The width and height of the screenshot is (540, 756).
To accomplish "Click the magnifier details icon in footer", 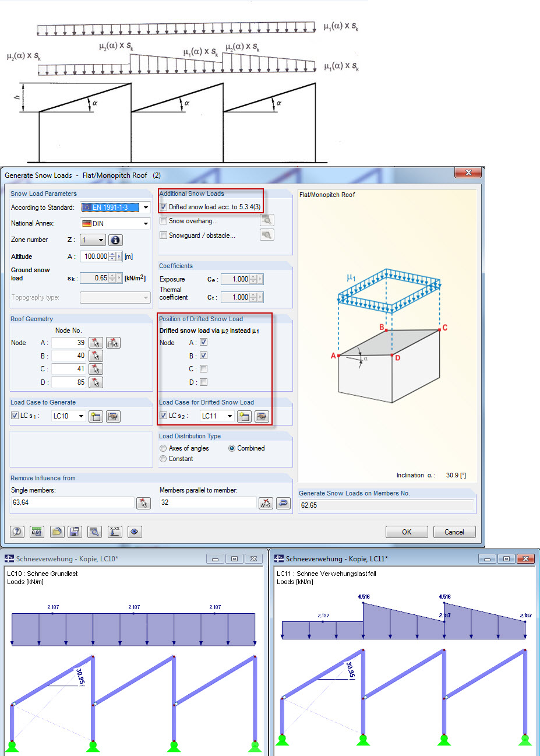I will (x=94, y=532).
